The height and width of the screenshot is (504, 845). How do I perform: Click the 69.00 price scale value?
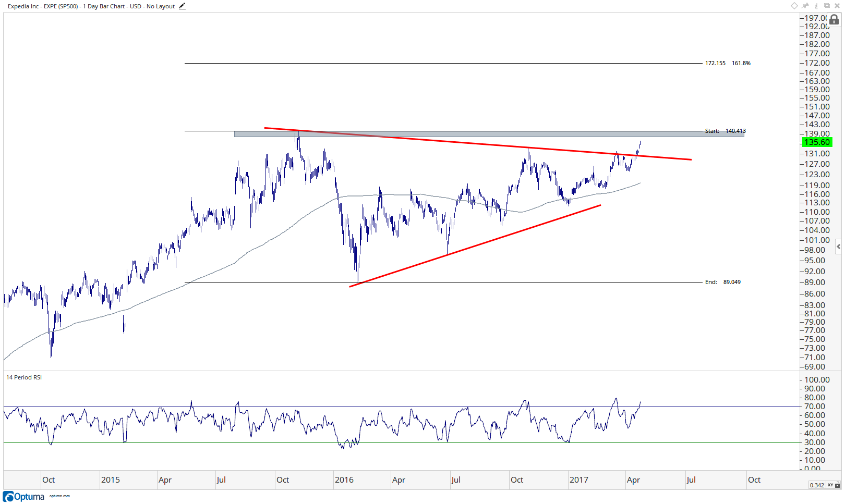(x=815, y=367)
